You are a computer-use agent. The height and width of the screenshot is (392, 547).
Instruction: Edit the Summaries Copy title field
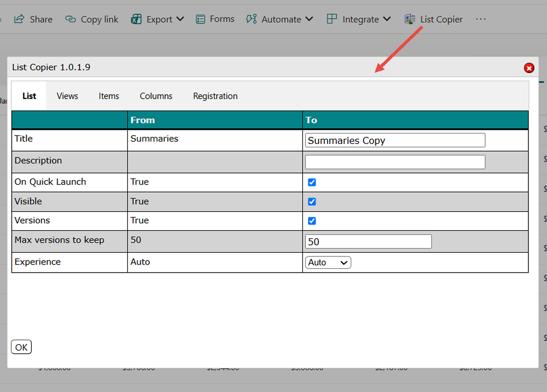point(395,140)
